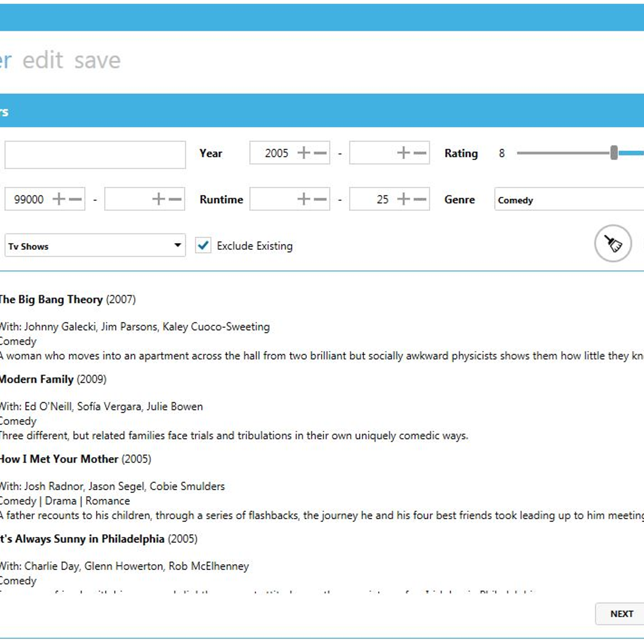Click the Rating value 8

(x=502, y=153)
